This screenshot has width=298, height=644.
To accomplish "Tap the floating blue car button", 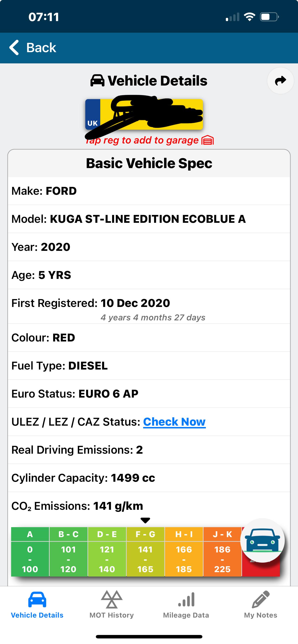I will click(262, 541).
